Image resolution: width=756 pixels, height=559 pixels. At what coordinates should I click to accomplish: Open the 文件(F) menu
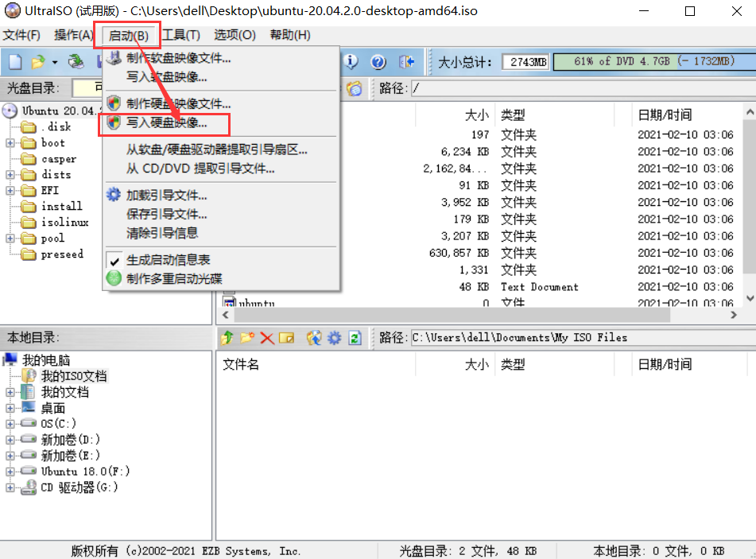tap(21, 35)
